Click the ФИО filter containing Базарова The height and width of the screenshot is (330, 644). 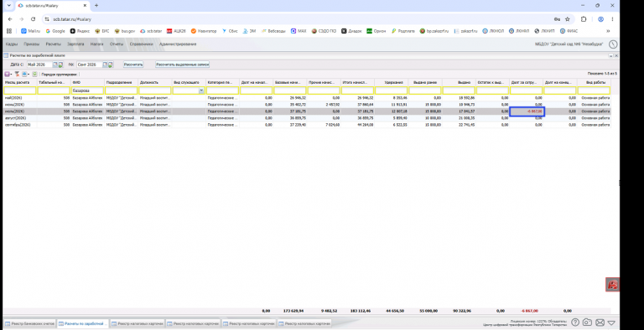87,90
